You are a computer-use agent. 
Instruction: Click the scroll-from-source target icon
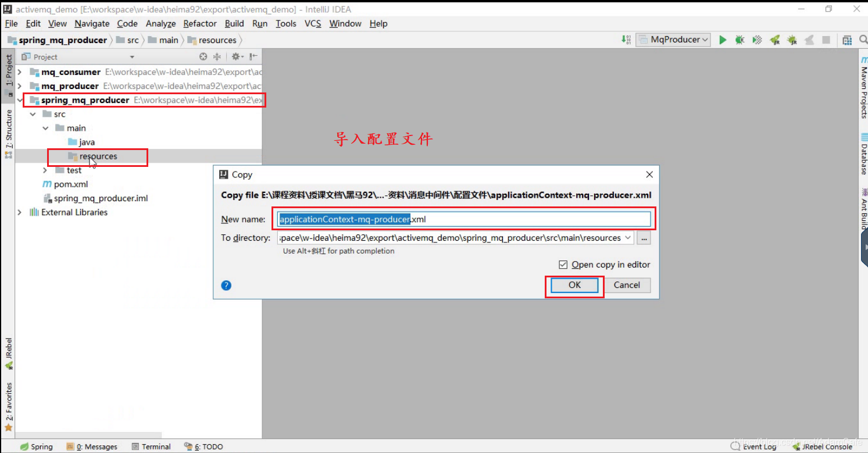click(203, 56)
